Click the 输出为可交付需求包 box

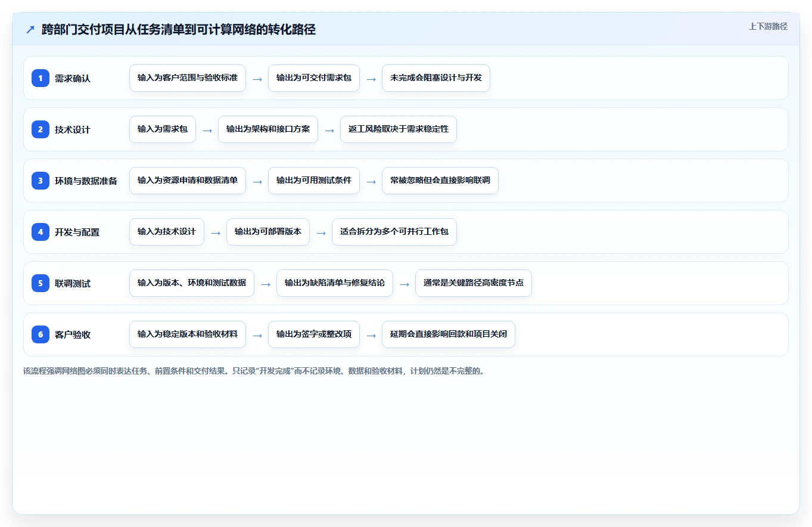[314, 78]
